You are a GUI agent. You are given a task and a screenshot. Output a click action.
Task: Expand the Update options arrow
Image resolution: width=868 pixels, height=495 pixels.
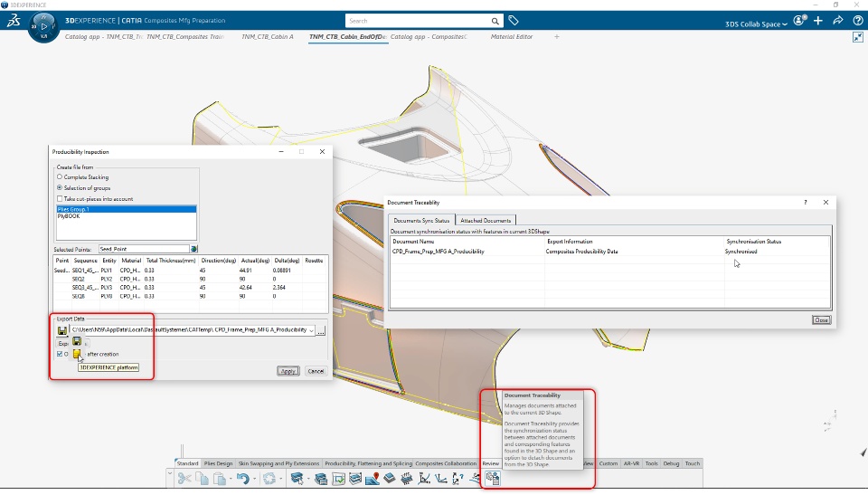click(x=280, y=479)
